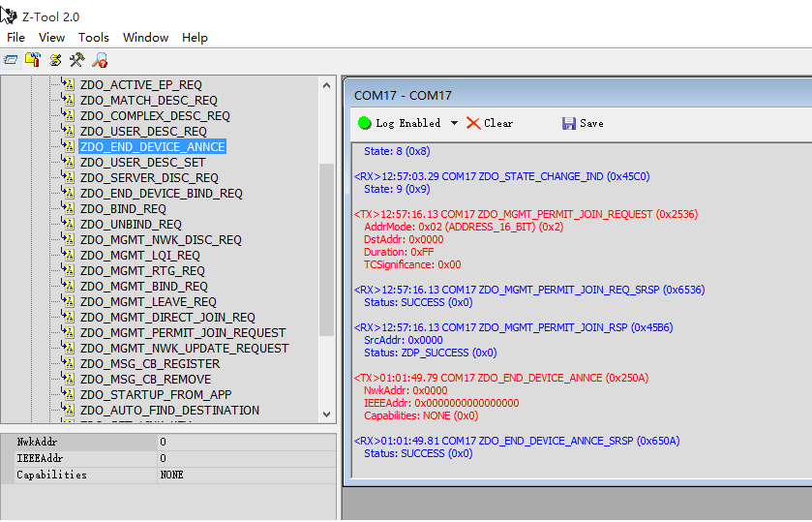Select the highlighted ZDO_END_DEVICE_ANNCE command
This screenshot has height=522, width=812.
(x=152, y=146)
